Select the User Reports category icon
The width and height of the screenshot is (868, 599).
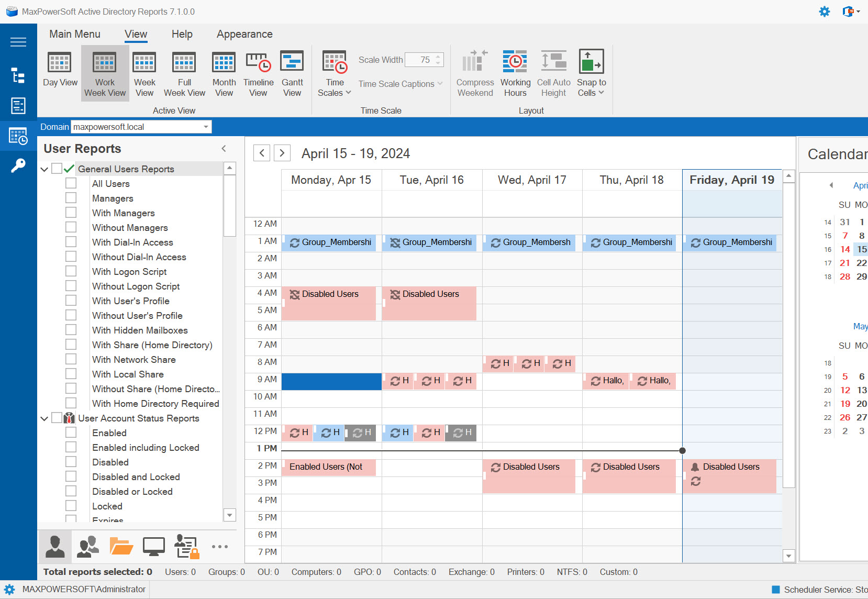55,546
